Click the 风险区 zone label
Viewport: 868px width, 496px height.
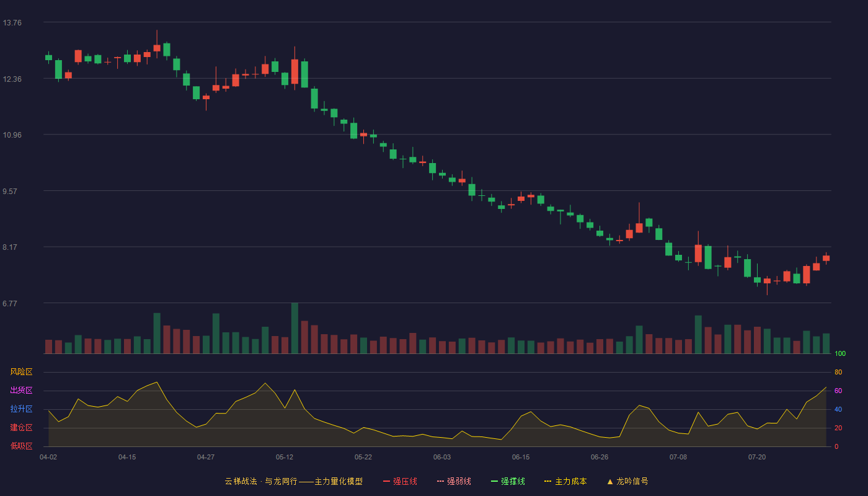click(21, 372)
